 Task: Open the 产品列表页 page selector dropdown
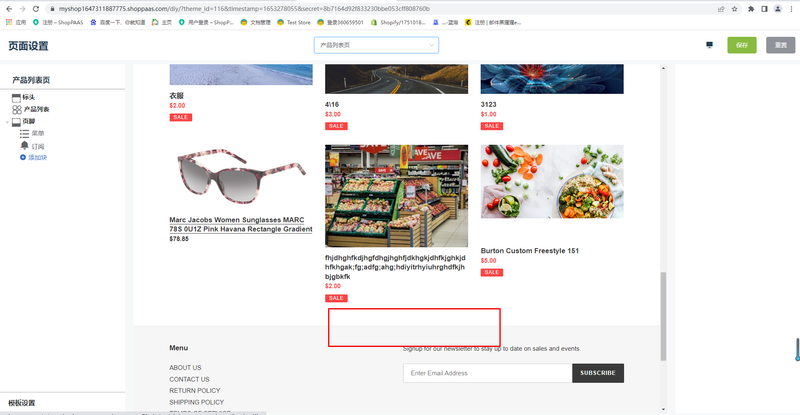tap(375, 45)
